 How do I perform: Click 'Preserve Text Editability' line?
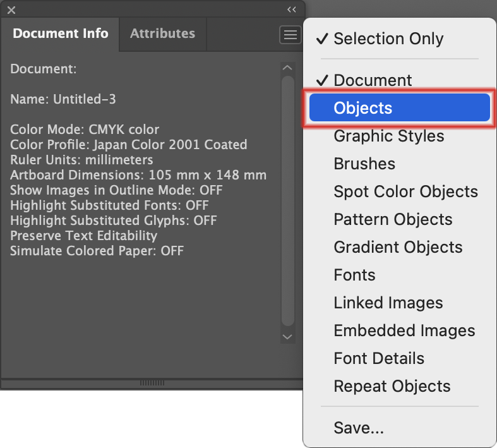point(84,236)
